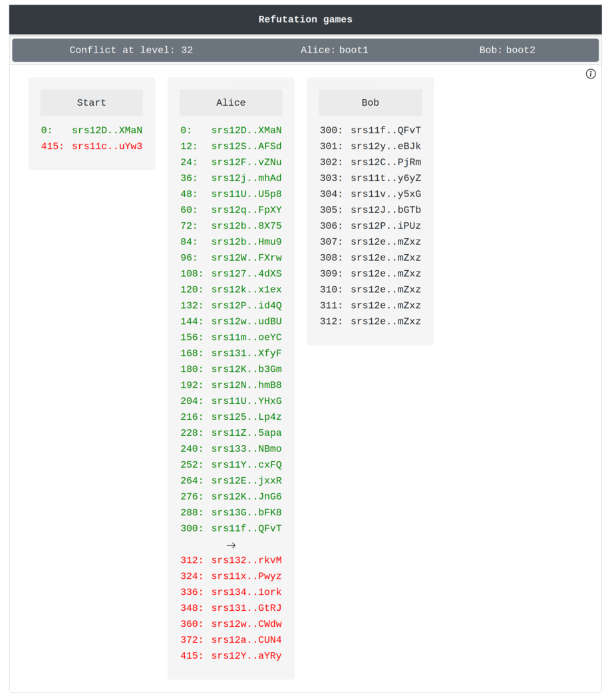Open Alice entry 156 srs11m..oeYC
This screenshot has height=700, width=612.
(x=246, y=337)
